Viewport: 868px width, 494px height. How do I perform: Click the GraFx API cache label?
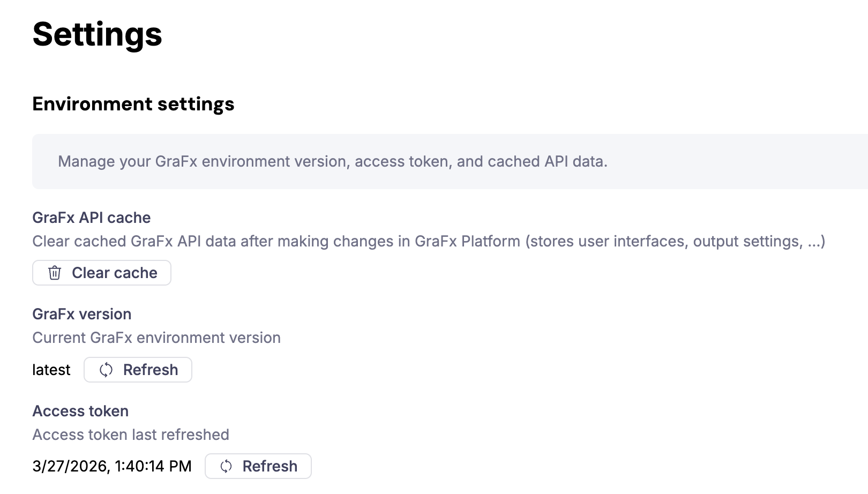tap(92, 218)
